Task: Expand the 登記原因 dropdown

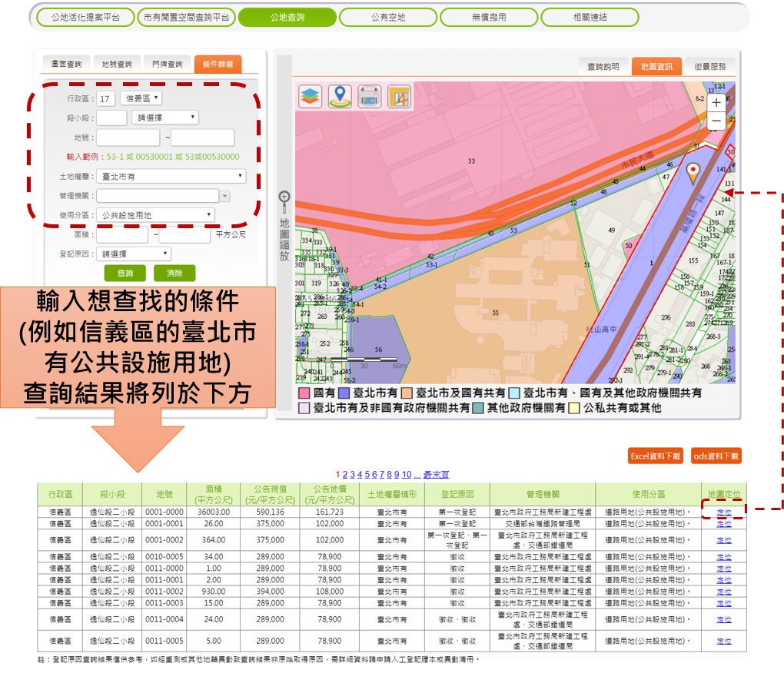Action: 134,254
